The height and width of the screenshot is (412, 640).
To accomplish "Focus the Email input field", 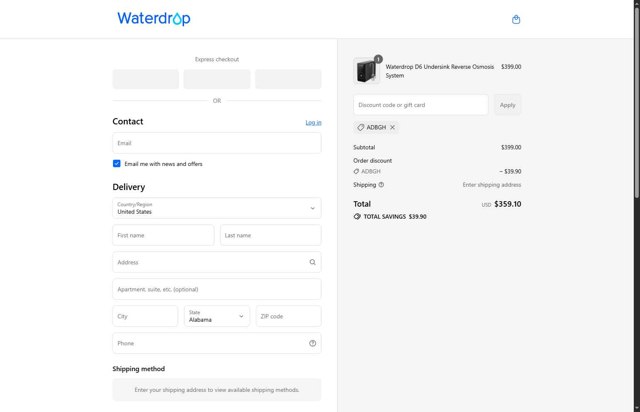I will click(217, 143).
